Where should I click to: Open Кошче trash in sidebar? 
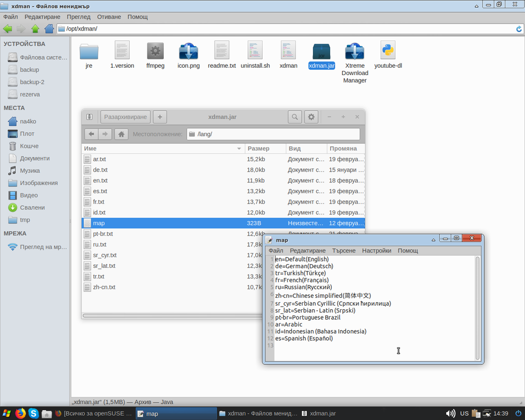pos(24,146)
